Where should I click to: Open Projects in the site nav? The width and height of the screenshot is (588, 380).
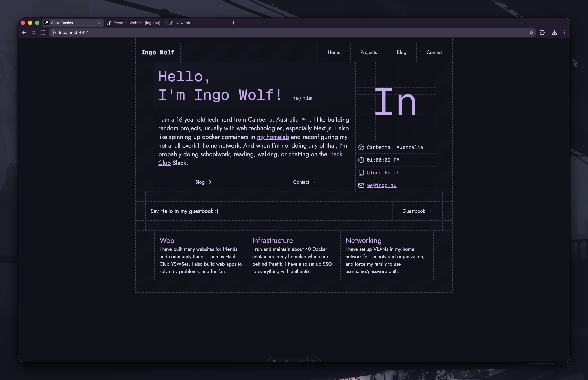[x=369, y=52]
